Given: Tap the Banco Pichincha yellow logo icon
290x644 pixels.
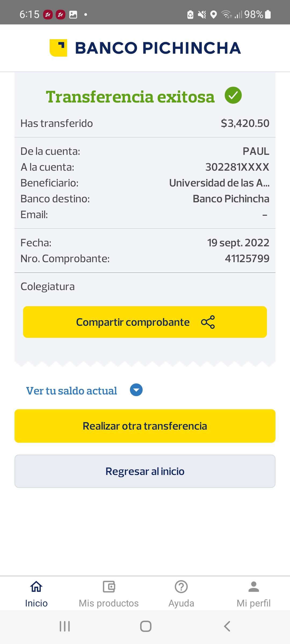Looking at the screenshot, I should (x=58, y=48).
